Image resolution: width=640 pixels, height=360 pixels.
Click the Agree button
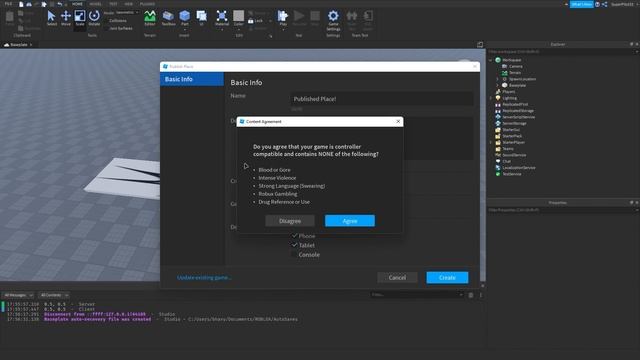350,221
